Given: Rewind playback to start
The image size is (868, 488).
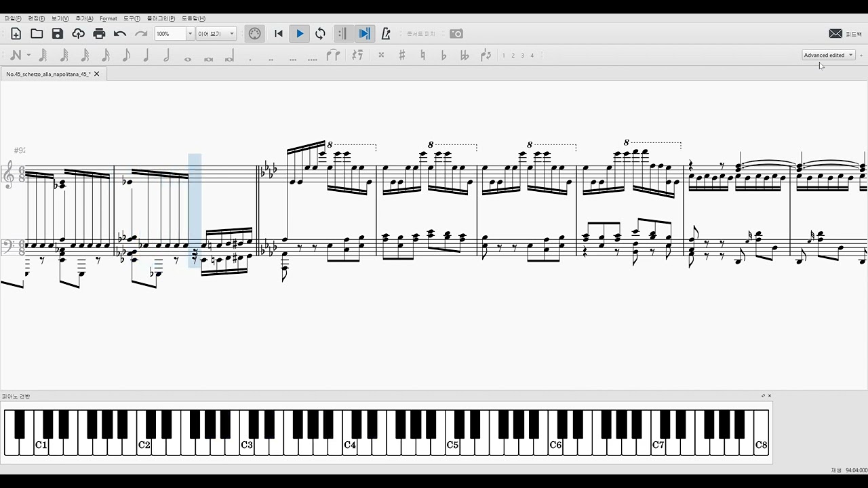Looking at the screenshot, I should (279, 33).
